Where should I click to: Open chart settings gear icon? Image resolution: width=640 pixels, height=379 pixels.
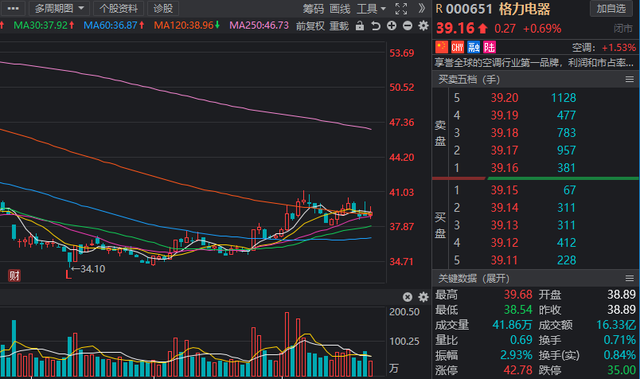(x=424, y=26)
